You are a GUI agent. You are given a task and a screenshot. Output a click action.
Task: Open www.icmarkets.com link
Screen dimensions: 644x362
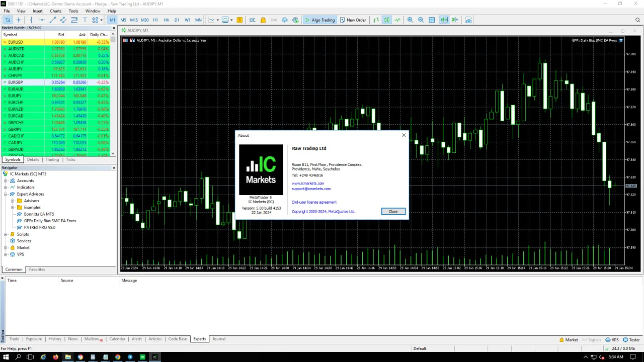click(x=308, y=184)
